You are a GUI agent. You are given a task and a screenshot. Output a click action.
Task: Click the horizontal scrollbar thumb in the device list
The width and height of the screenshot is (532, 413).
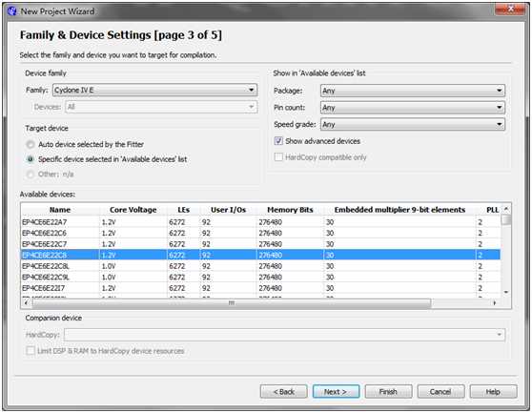pos(232,302)
